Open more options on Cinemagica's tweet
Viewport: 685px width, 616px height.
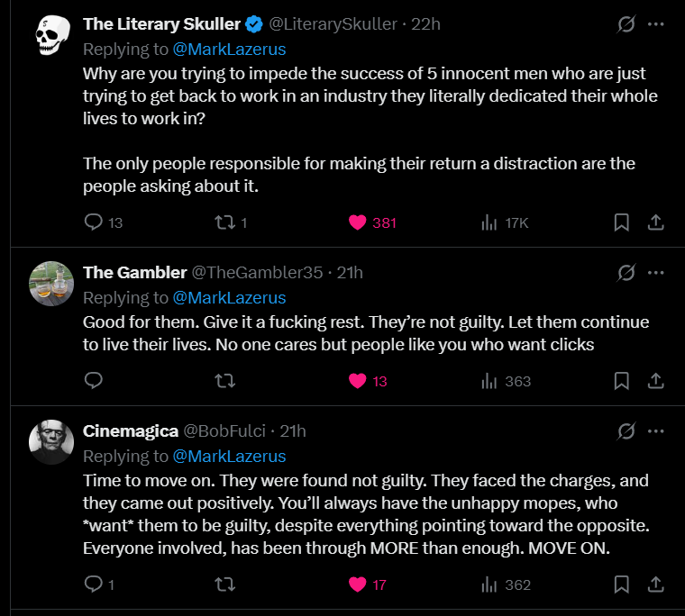656,430
